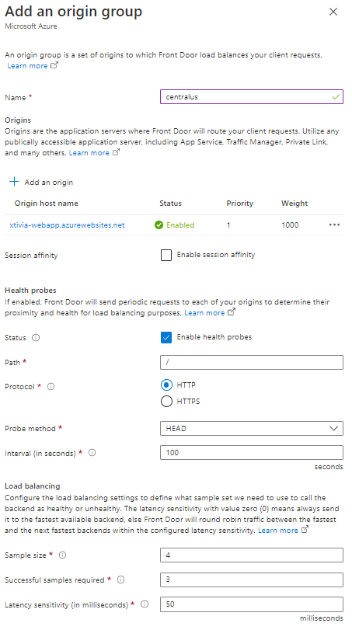
Task: Click info icon next to Successful samples required
Action: pos(120,580)
